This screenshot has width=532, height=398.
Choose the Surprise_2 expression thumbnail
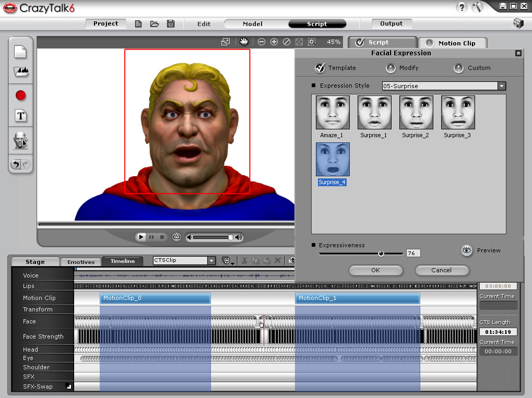pos(416,112)
